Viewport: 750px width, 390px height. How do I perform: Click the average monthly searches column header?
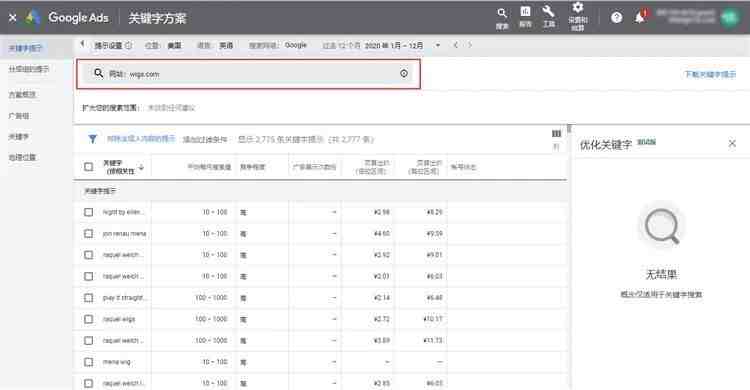click(209, 167)
